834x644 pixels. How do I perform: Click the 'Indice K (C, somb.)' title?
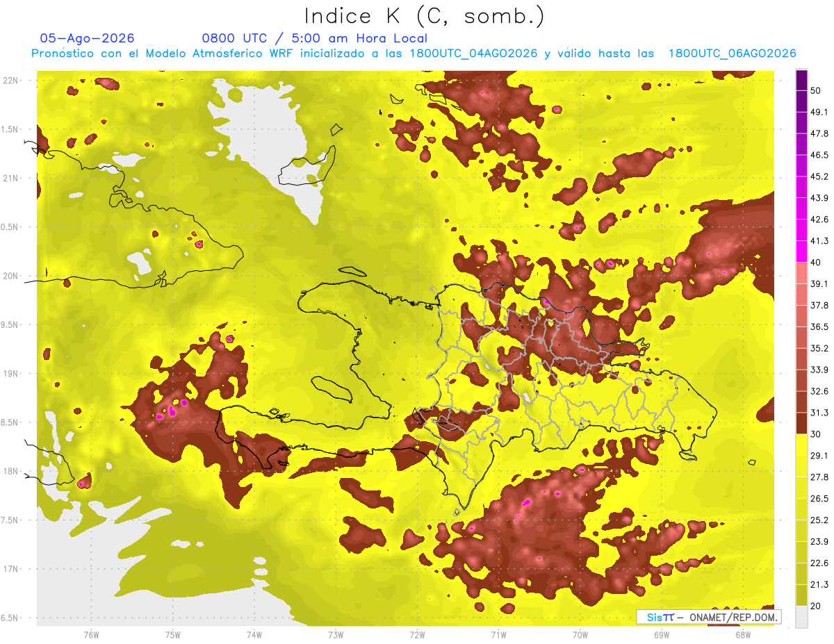click(x=424, y=16)
